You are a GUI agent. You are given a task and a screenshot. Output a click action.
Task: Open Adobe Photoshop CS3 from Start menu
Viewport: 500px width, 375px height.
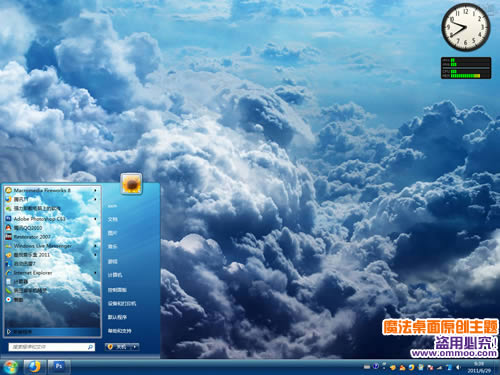point(52,219)
